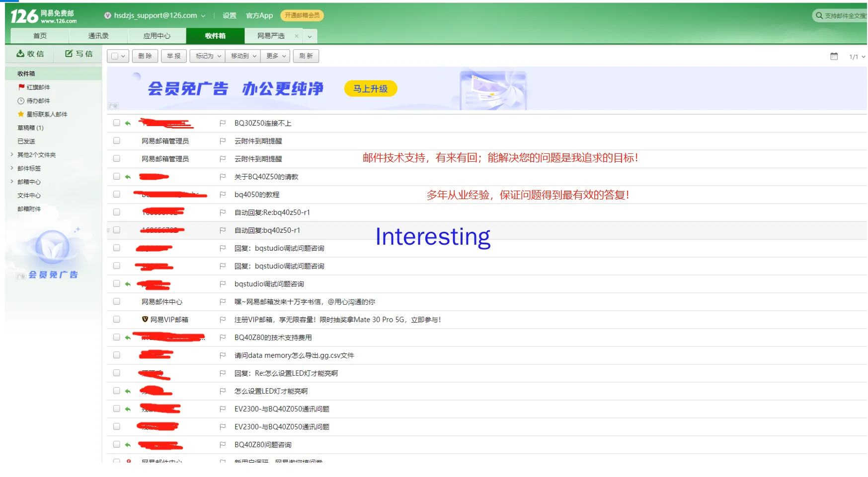The width and height of the screenshot is (868, 477).
Task: Switch to the 网易严选 tab
Action: point(271,36)
